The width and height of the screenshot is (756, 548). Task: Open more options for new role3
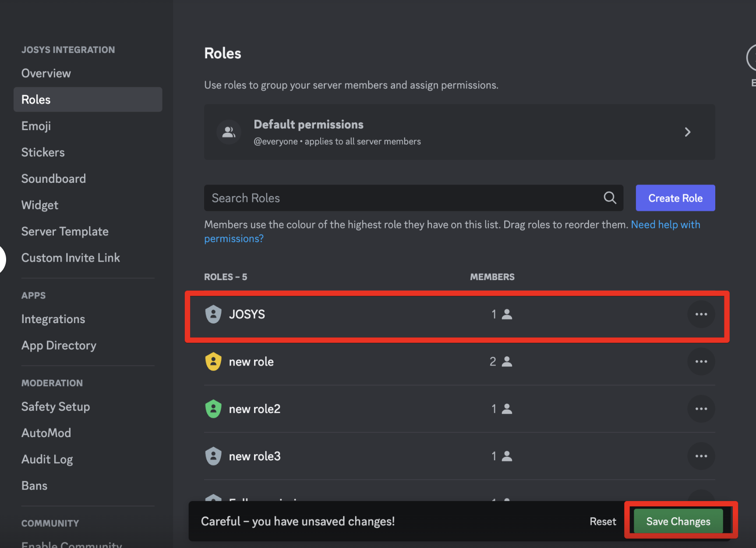701,456
